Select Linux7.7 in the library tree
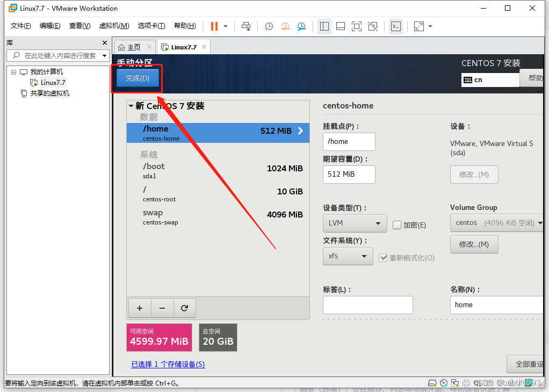549x392 pixels. point(53,83)
